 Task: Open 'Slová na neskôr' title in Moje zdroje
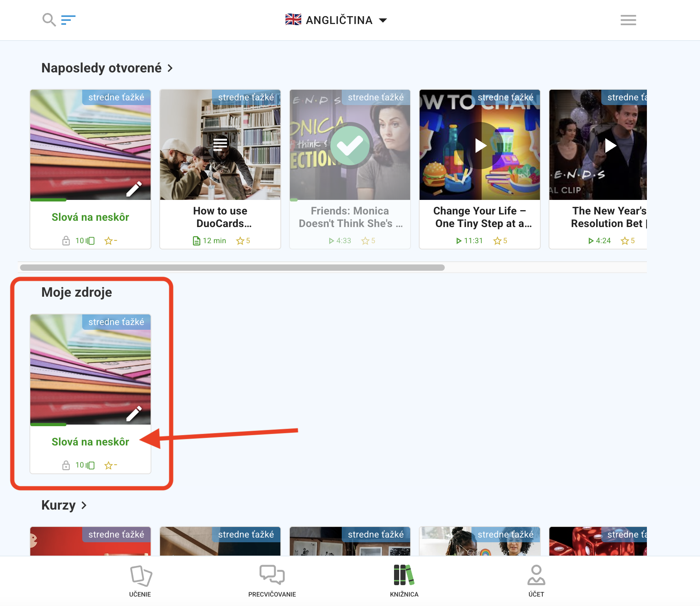[x=90, y=442]
